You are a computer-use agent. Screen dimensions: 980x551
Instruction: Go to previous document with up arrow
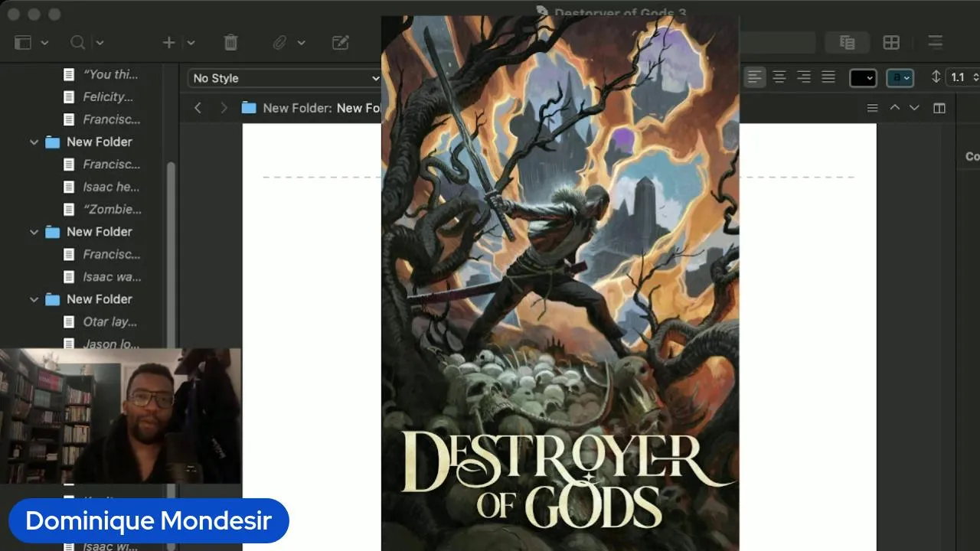point(894,108)
